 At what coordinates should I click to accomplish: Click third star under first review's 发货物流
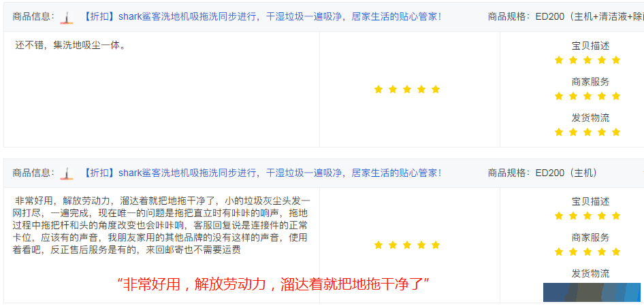click(587, 132)
